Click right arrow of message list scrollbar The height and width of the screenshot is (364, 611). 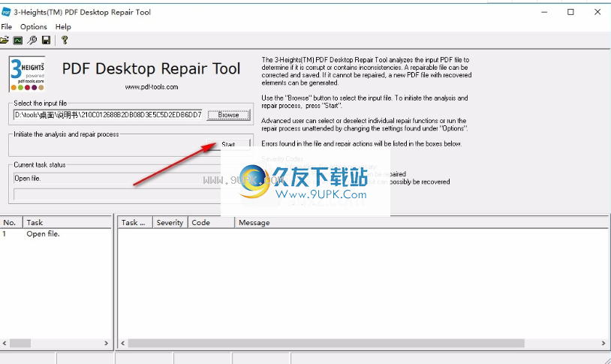[x=603, y=343]
